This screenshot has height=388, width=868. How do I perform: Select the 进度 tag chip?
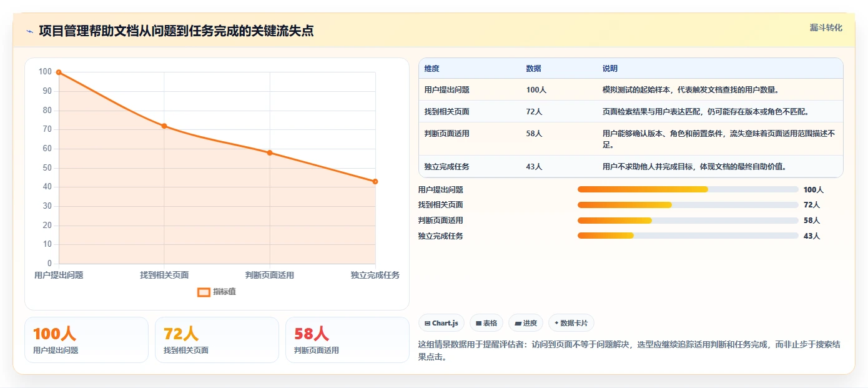coord(526,323)
